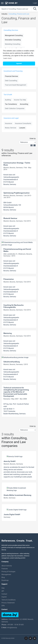
Task: Select the Management Consulting tag
Action: click(14, 35)
